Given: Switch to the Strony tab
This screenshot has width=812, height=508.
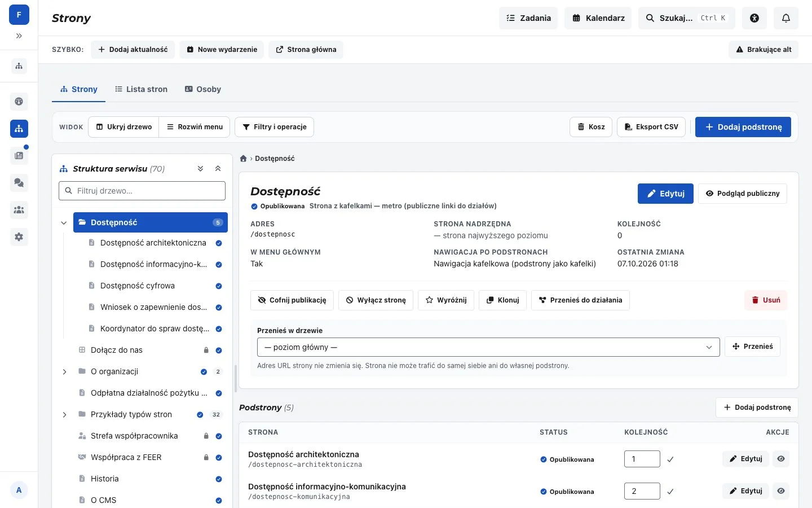Looking at the screenshot, I should (x=78, y=89).
